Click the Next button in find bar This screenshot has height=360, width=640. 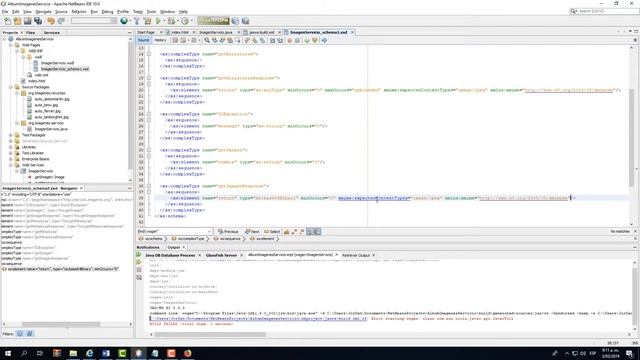pyautogui.click(x=252, y=231)
